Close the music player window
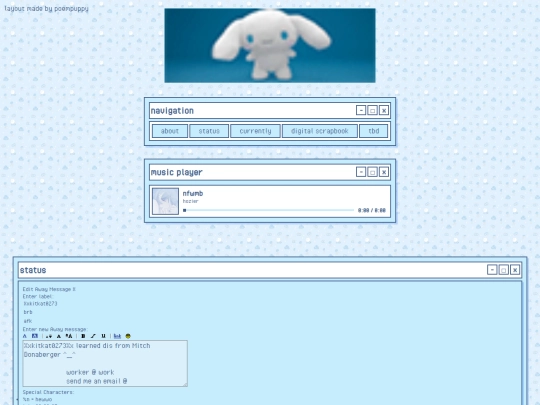This screenshot has height=405, width=540. (384, 172)
